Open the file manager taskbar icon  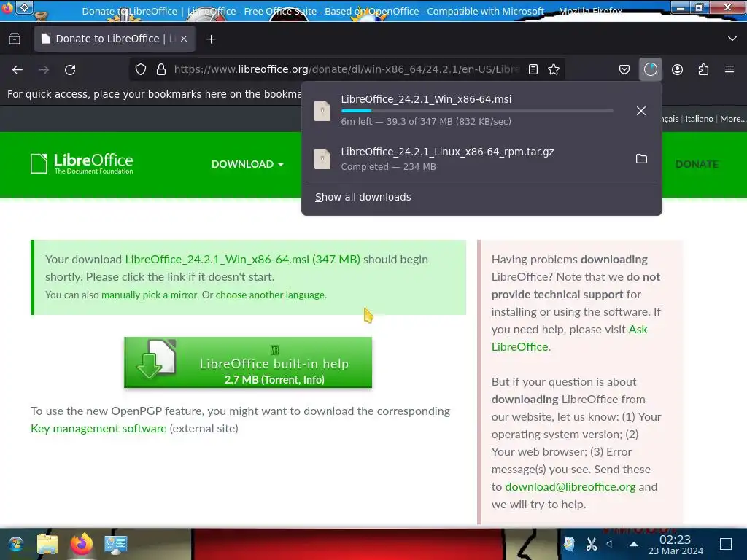(x=47, y=544)
